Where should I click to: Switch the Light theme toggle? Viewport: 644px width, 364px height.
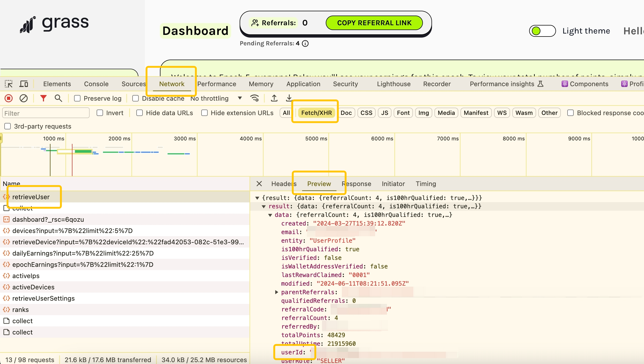coord(542,31)
